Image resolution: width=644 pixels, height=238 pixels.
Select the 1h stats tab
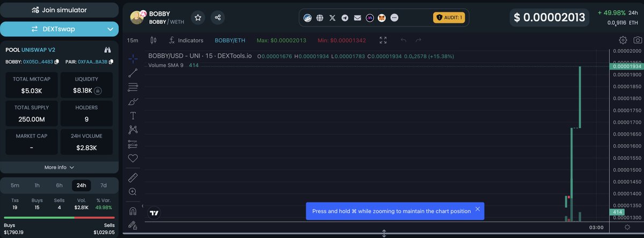click(x=37, y=185)
